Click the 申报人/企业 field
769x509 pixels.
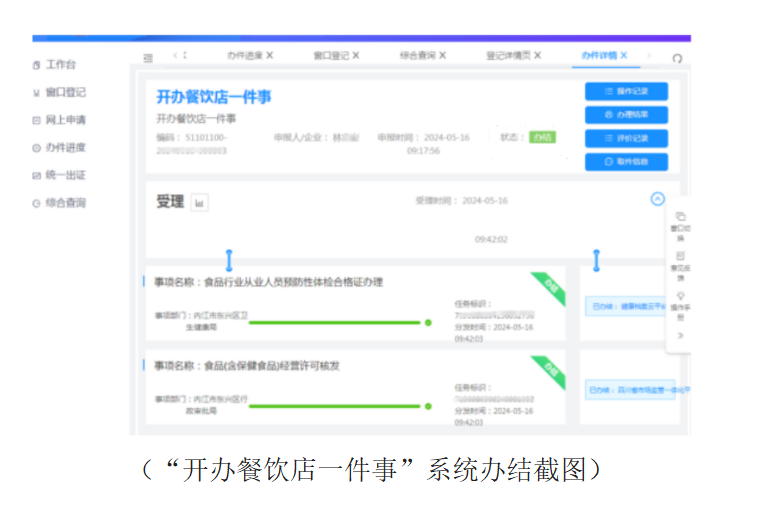tap(317, 138)
